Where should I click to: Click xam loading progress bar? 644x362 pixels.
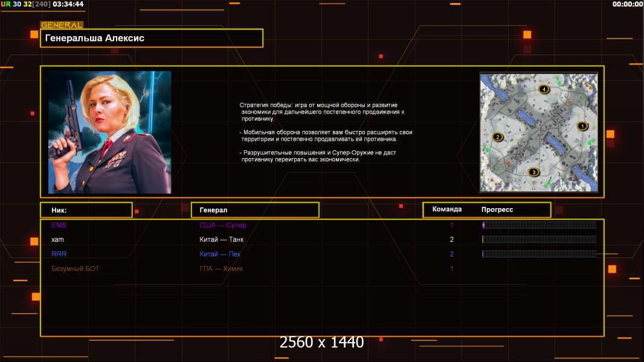539,240
